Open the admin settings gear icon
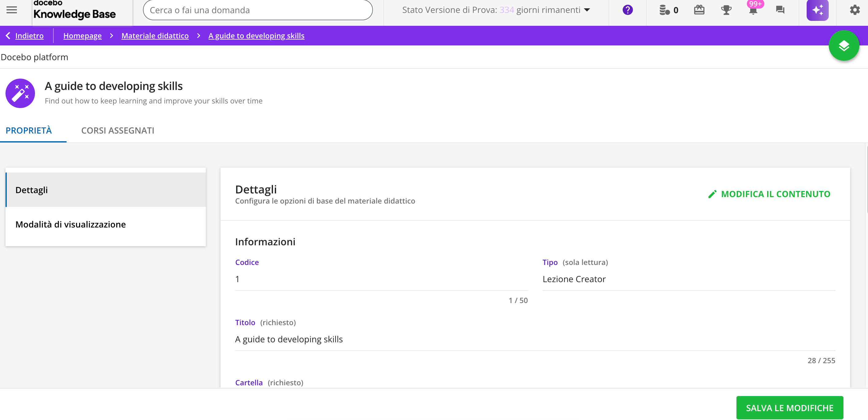868x420 pixels. [x=855, y=10]
